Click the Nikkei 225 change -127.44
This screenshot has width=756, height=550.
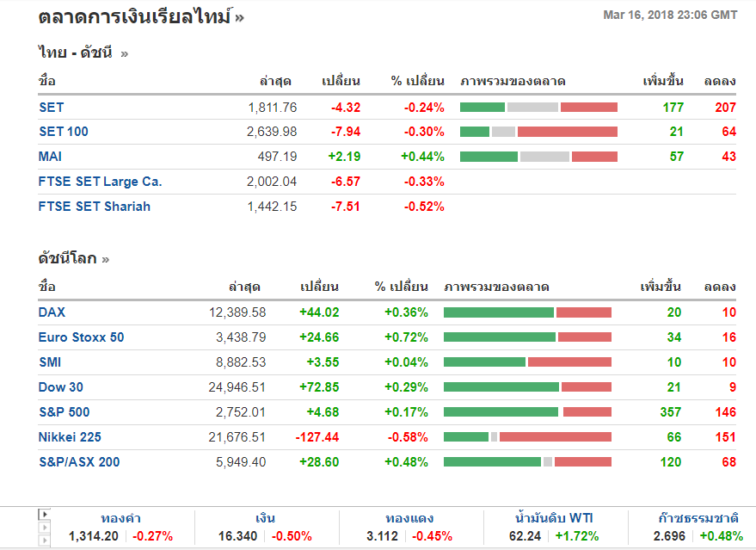tap(317, 437)
